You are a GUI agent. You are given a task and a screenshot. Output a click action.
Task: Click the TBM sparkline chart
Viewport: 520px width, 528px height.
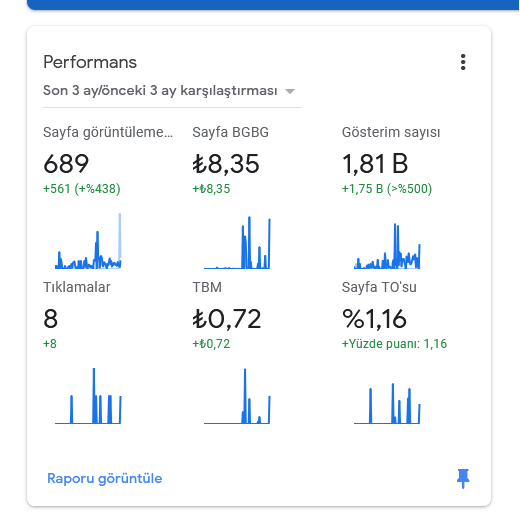point(237,396)
